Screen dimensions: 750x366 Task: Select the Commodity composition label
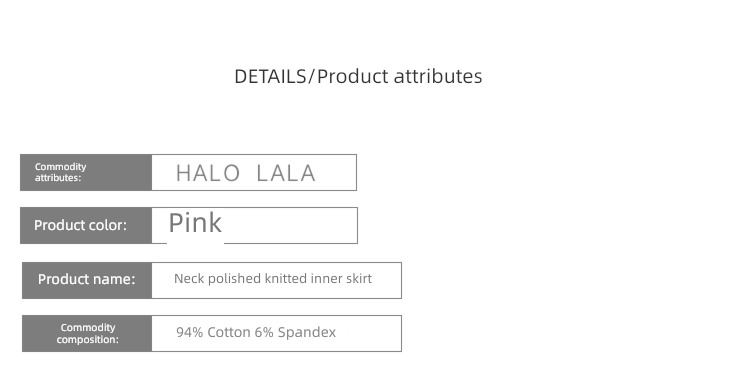87,333
